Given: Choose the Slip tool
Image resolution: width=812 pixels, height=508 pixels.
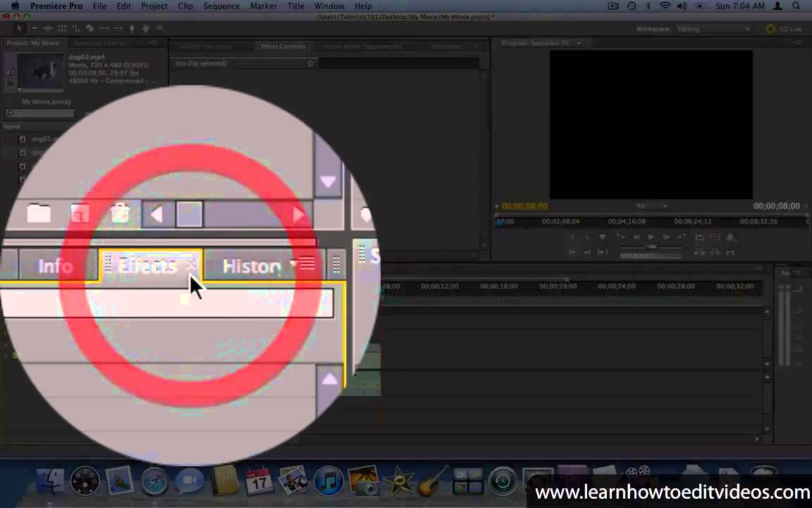Looking at the screenshot, I should 104,28.
